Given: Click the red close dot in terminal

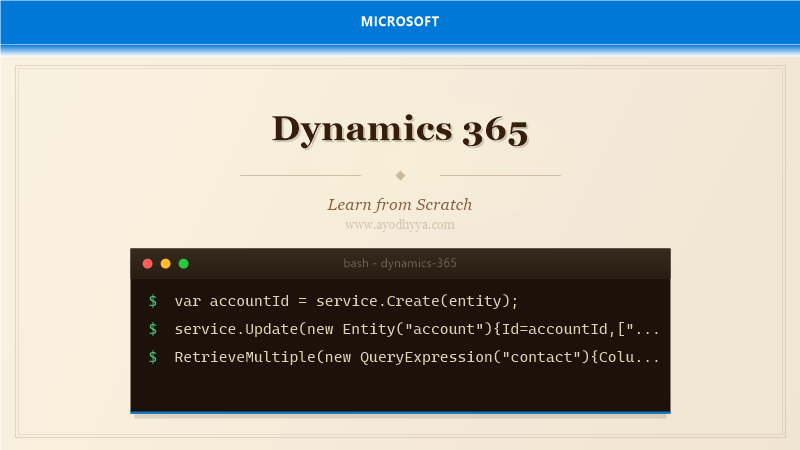Looking at the screenshot, I should click(x=147, y=263).
